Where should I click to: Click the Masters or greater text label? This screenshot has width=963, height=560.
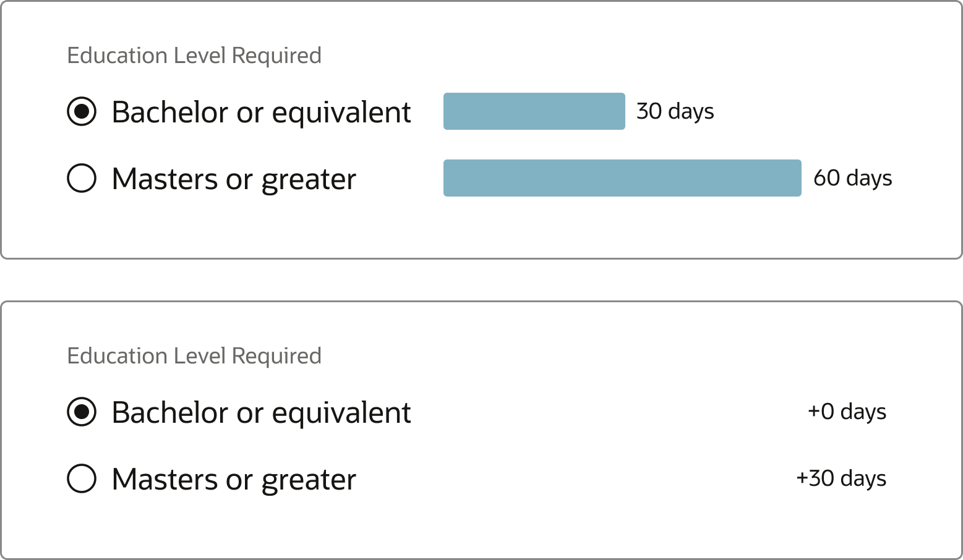tap(233, 179)
